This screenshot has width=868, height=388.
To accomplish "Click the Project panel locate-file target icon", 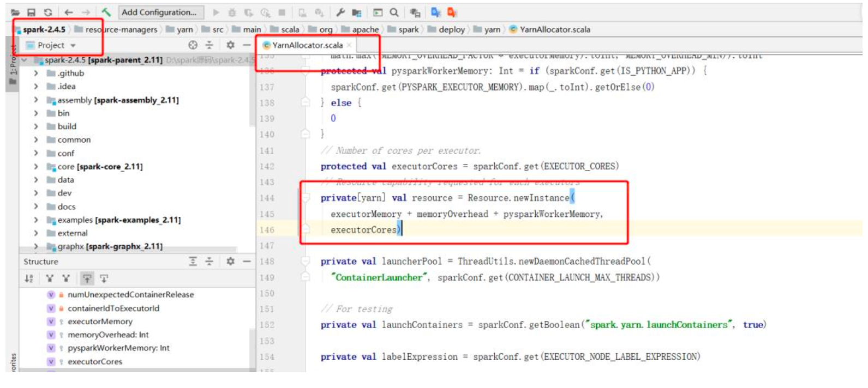I will click(x=193, y=45).
